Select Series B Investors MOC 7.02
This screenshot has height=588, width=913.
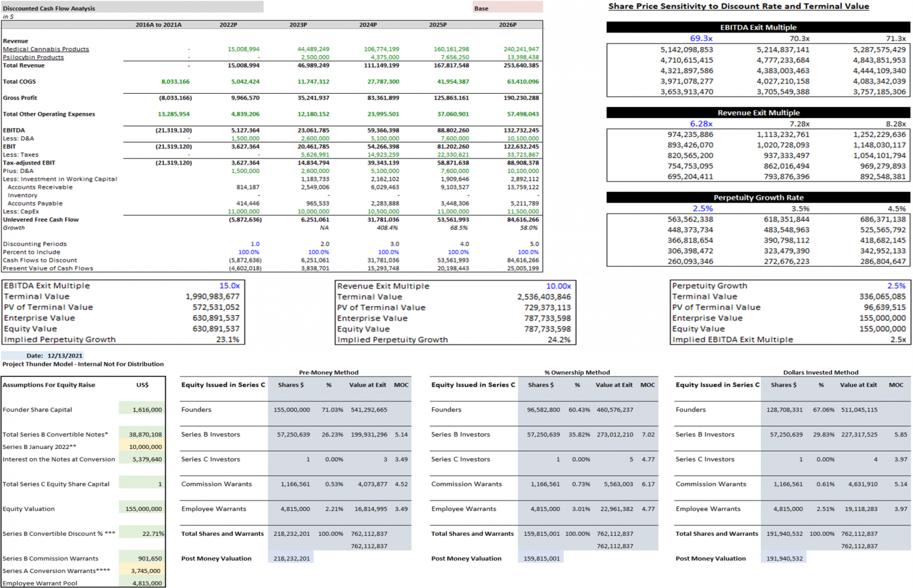pos(648,435)
